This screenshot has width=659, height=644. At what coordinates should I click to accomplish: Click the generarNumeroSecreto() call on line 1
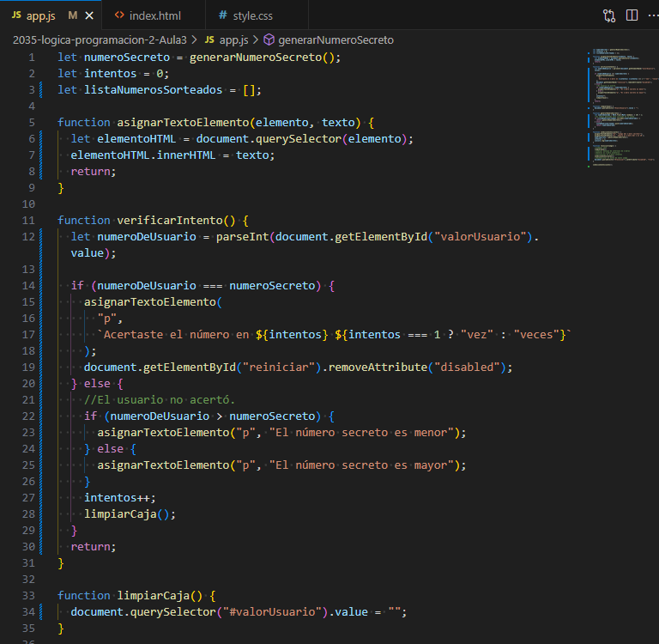263,58
